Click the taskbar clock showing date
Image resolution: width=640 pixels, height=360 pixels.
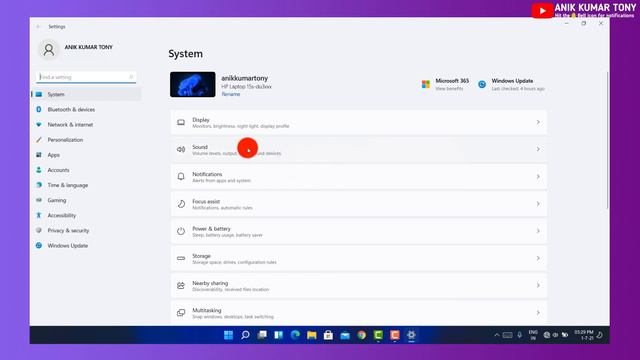pos(584,335)
